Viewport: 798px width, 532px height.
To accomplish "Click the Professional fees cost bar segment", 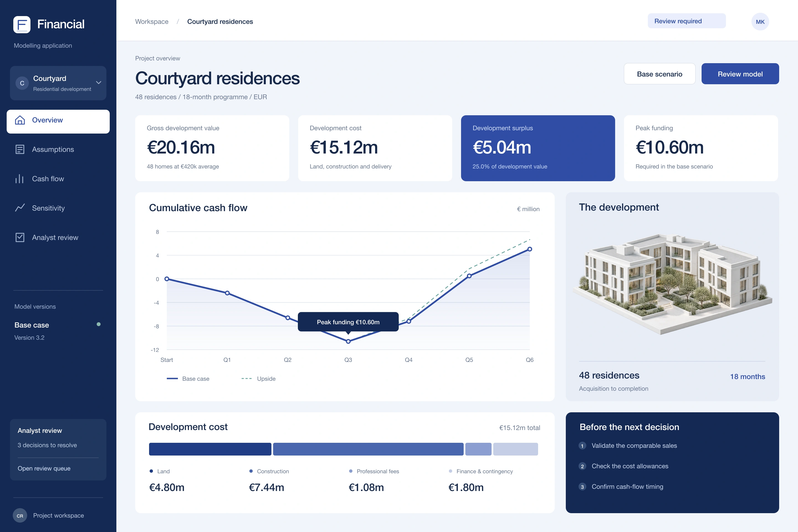I will 478,449.
